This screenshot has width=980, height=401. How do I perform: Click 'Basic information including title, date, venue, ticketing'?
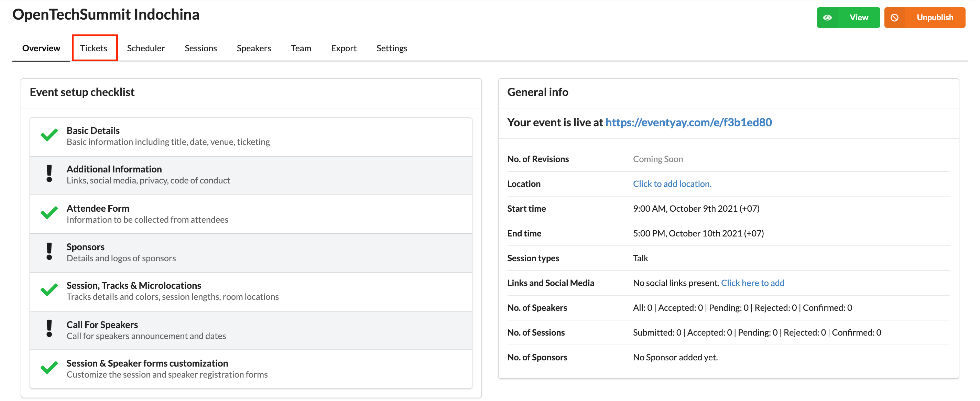point(168,142)
